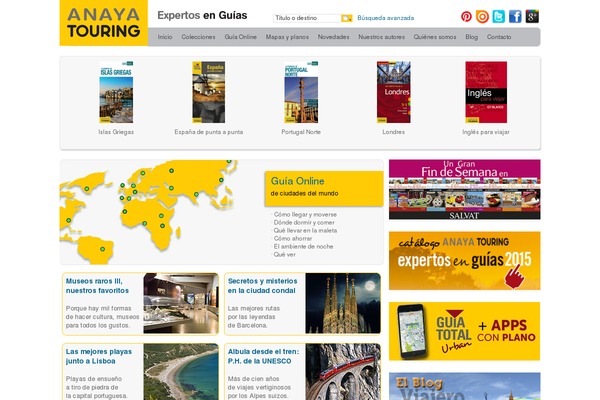The image size is (600, 400).
Task: Open the 'El Blog Viajero' banner
Action: pyautogui.click(x=465, y=386)
